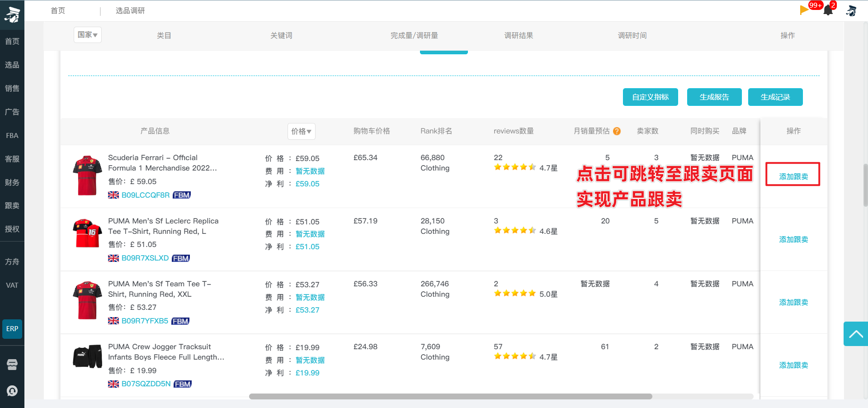This screenshot has height=408, width=868.
Task: Click the 生成记录 button
Action: tap(775, 97)
